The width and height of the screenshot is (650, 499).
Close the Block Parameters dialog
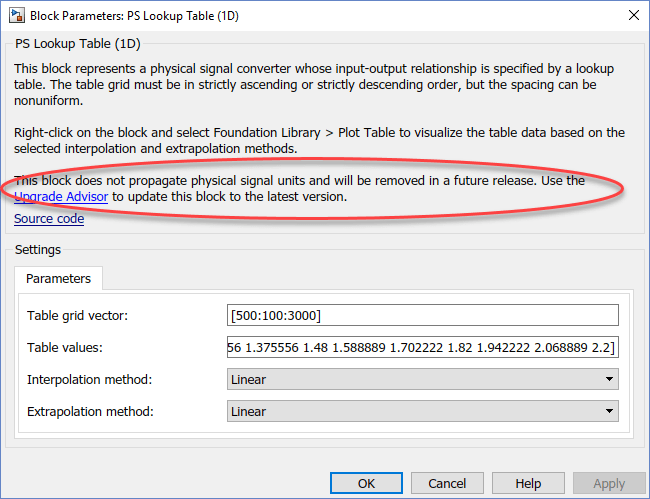point(632,16)
